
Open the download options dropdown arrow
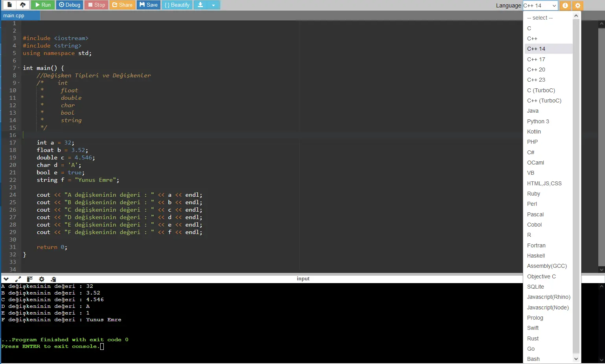[x=213, y=5]
